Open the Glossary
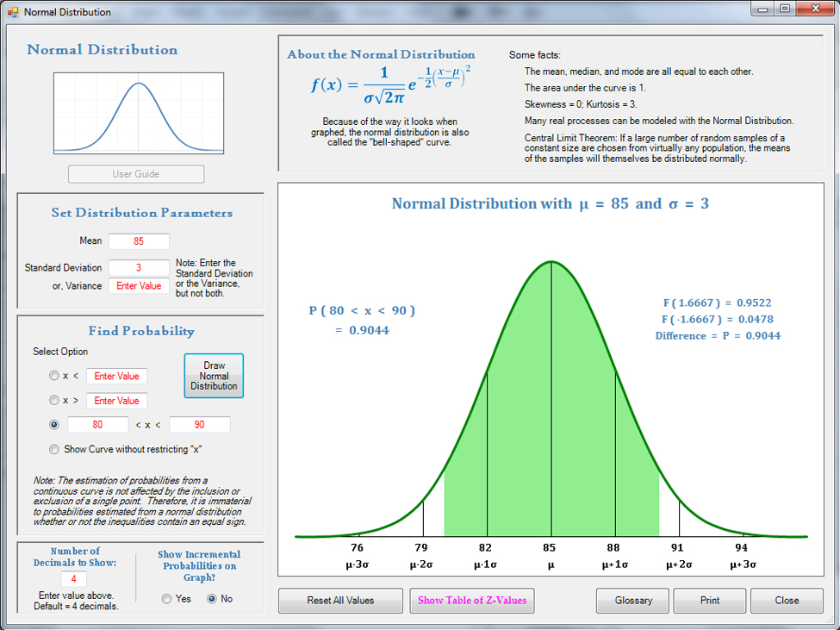The image size is (840, 630). [633, 601]
